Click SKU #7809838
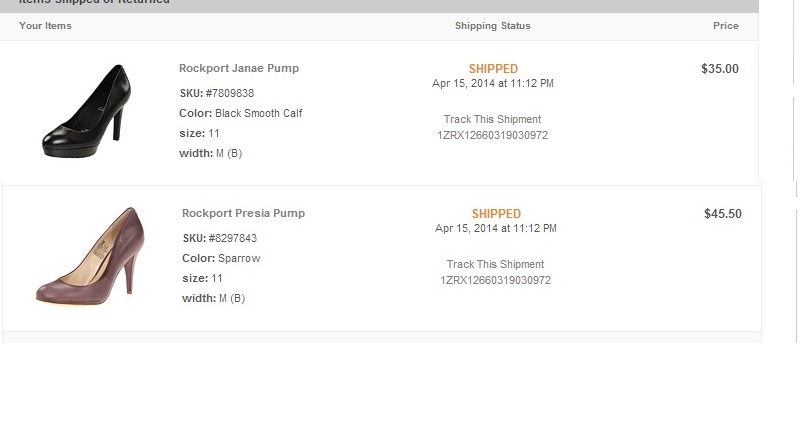The width and height of the screenshot is (803, 429). coord(230,93)
